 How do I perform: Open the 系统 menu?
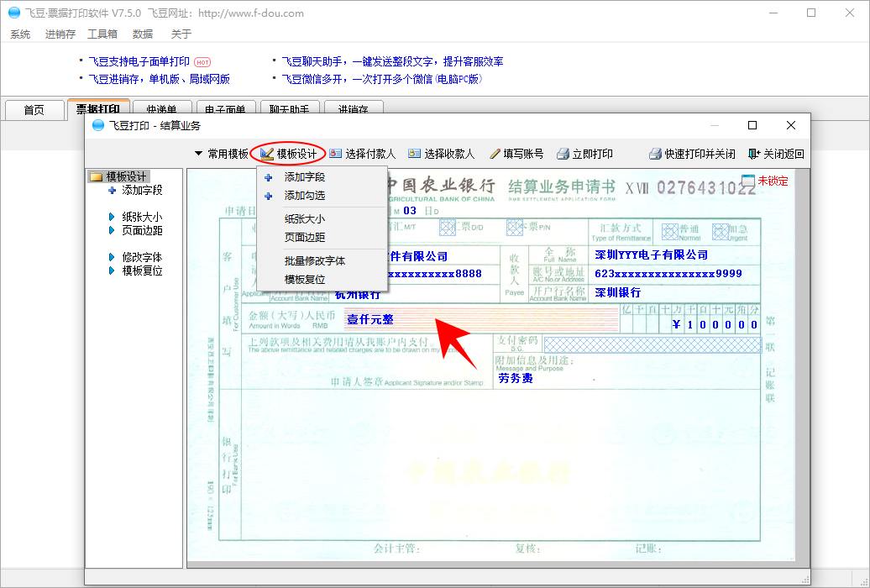20,34
